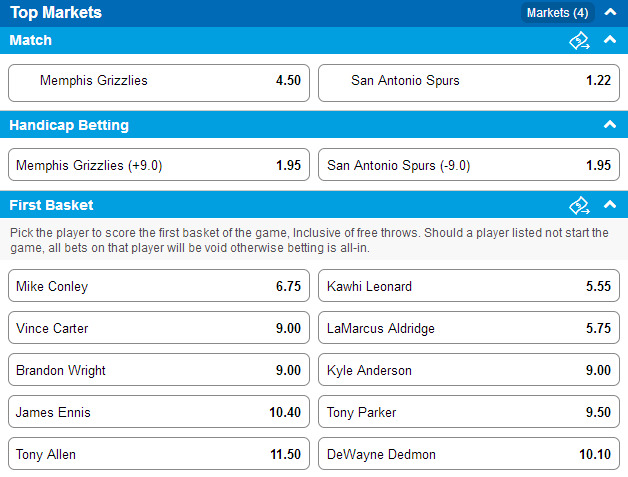Click the cash out icon in Match header

pos(579,40)
